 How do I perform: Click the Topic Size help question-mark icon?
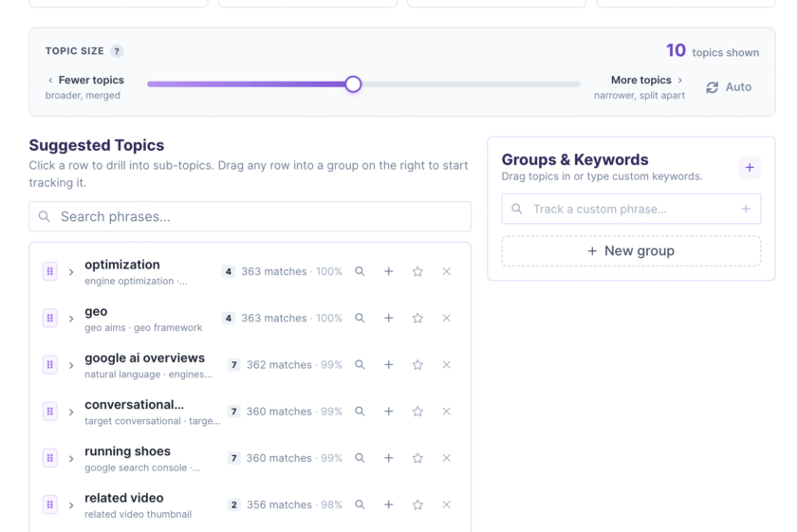click(117, 51)
